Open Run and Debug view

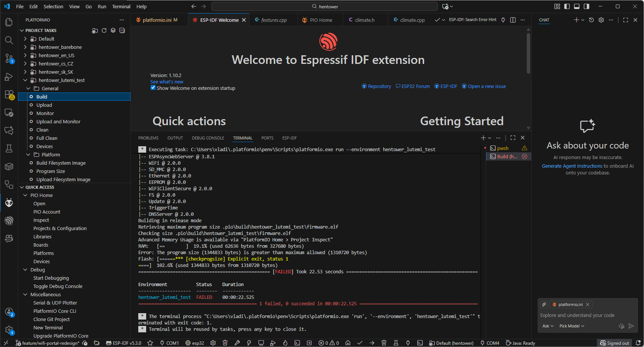pos(9,76)
